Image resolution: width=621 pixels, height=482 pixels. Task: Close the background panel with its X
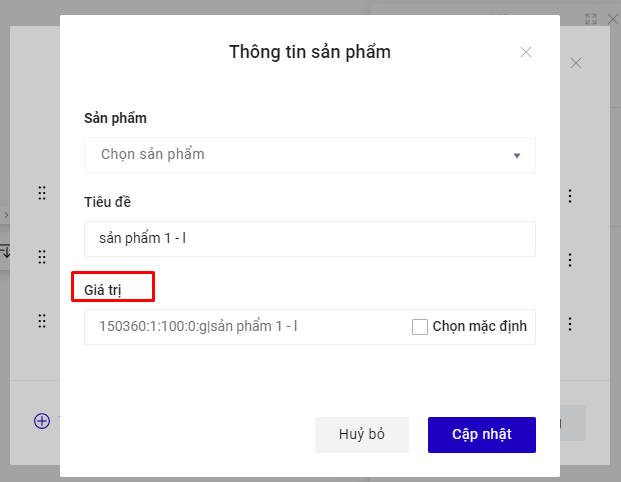click(x=576, y=63)
